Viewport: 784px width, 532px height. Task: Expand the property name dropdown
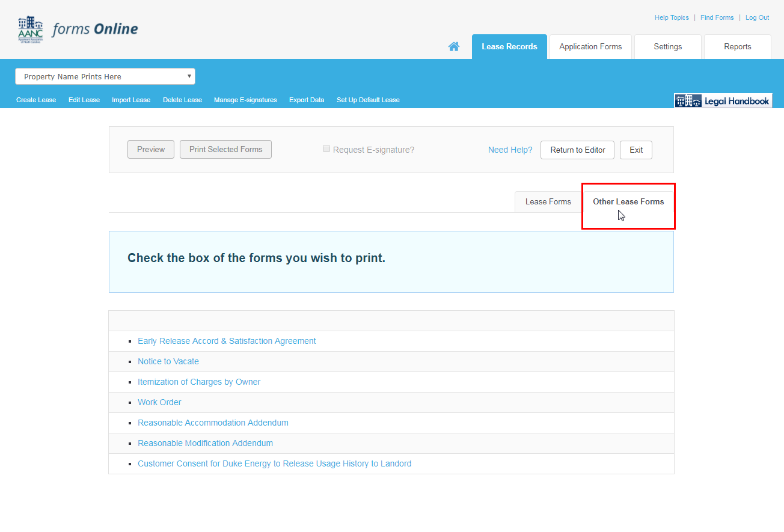(x=105, y=76)
